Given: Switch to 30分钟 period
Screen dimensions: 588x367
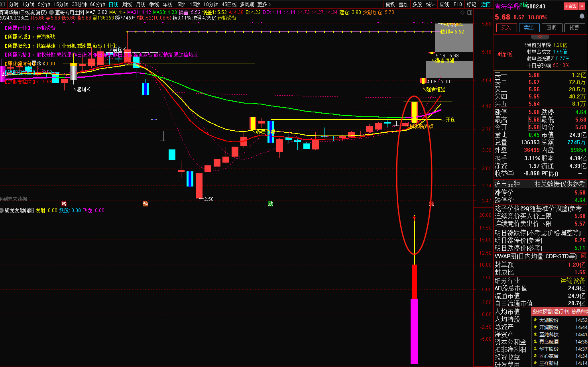Looking at the screenshot, I should click(79, 4).
